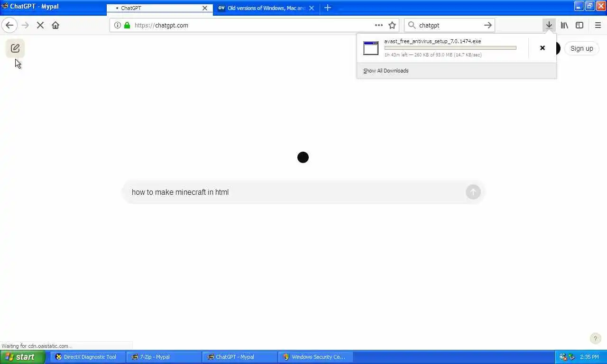This screenshot has height=364, width=607.
Task: Click the green padlock security icon
Action: [127, 25]
